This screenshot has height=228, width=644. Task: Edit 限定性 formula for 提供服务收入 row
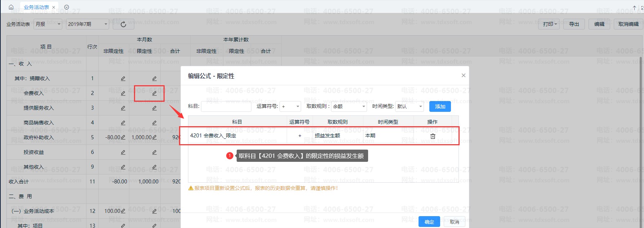tap(154, 108)
